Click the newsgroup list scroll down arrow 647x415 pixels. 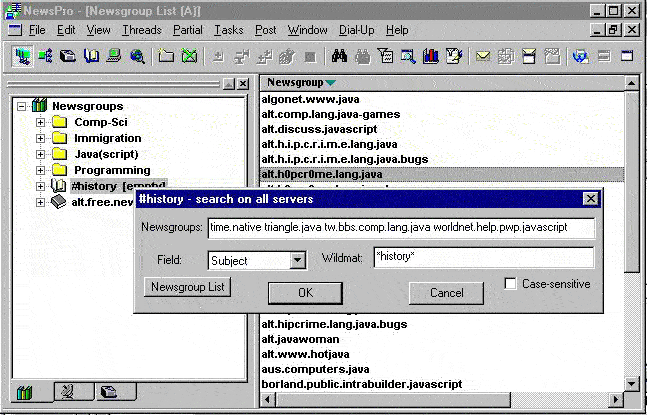(x=632, y=383)
